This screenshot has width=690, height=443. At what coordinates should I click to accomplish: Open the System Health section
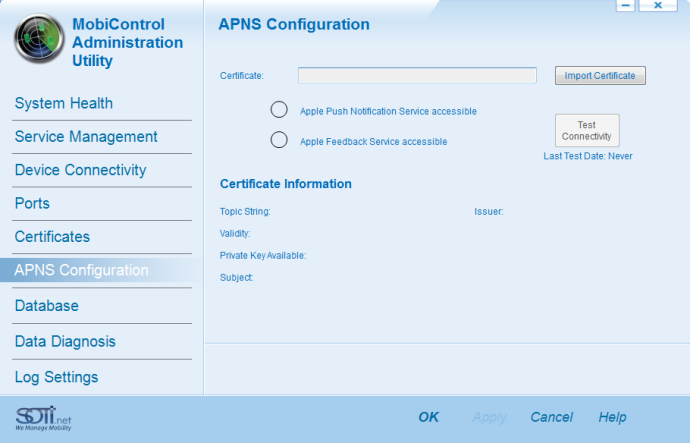tap(64, 103)
